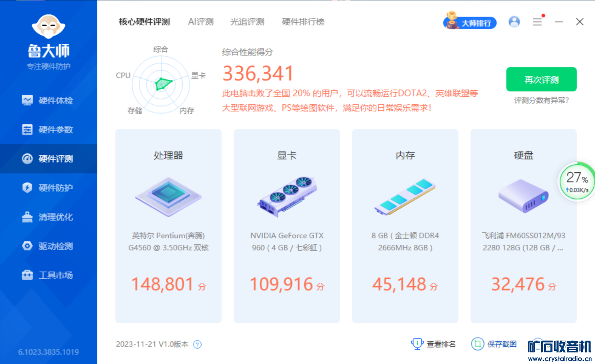Click the Lu Dashi (鲁大师) logo avatar
The image size is (595, 364).
pos(49,27)
